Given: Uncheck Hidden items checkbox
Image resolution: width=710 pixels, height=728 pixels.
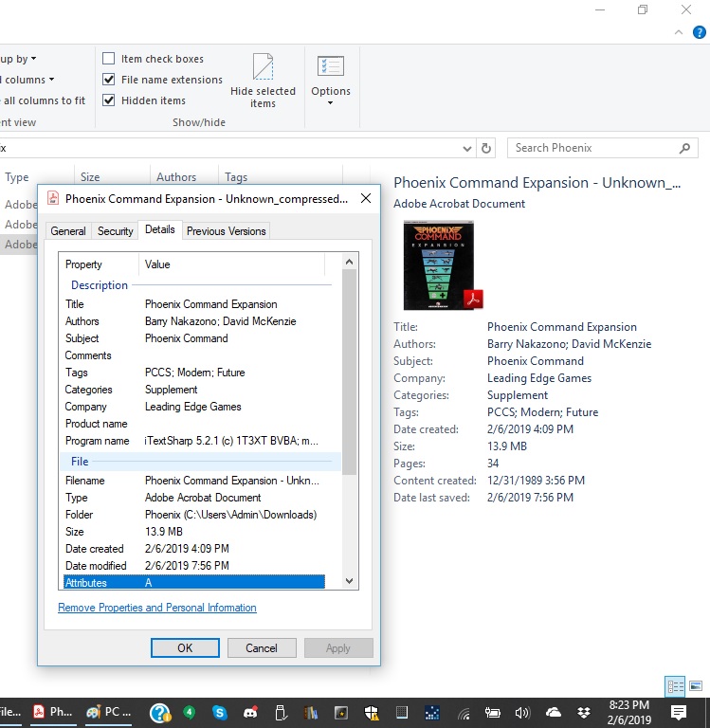Looking at the screenshot, I should [109, 100].
